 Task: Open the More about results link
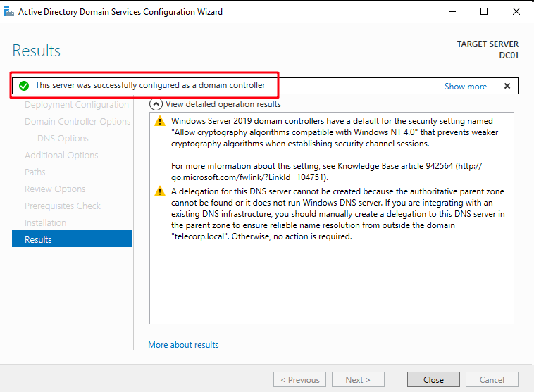click(183, 345)
